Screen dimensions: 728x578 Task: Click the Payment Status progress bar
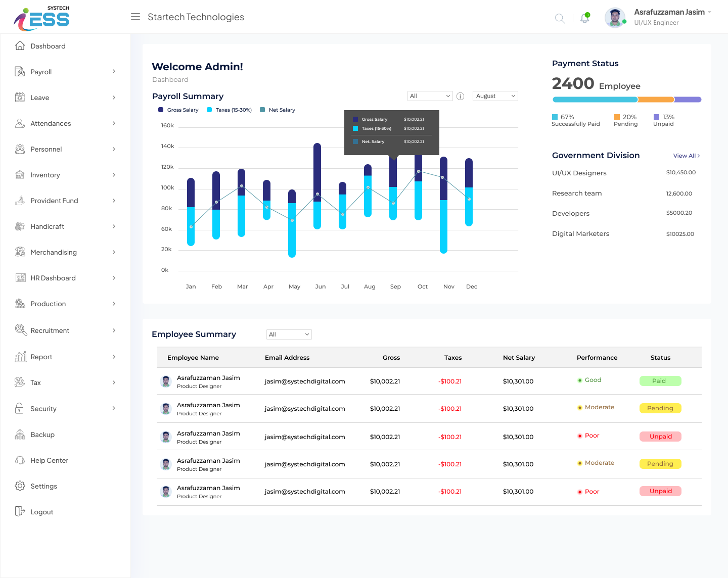(x=626, y=100)
